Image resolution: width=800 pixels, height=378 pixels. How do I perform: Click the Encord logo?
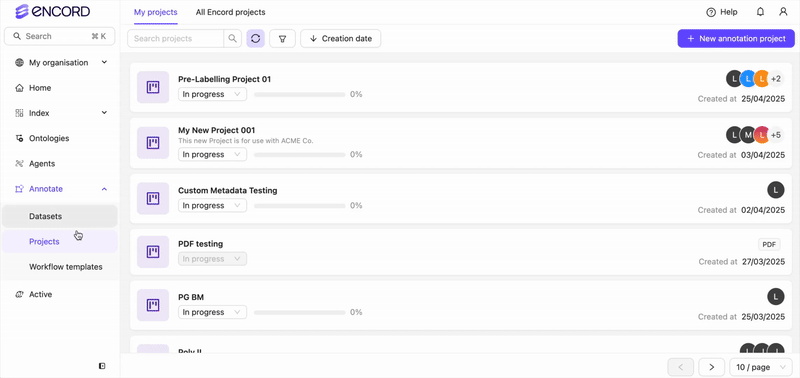point(53,11)
